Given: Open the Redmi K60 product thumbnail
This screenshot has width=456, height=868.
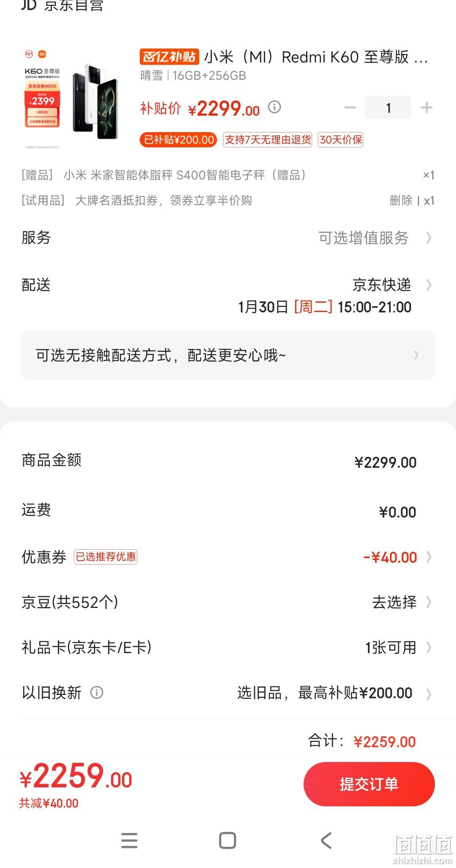Looking at the screenshot, I should tap(71, 99).
